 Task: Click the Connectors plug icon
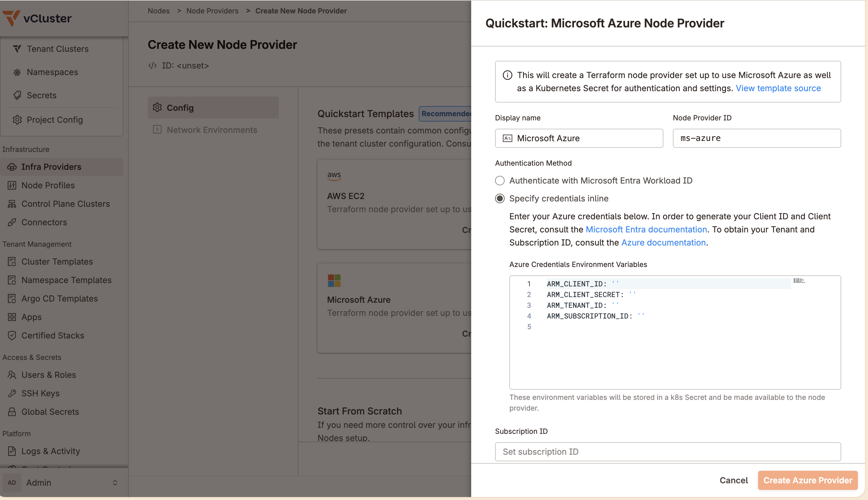(12, 223)
